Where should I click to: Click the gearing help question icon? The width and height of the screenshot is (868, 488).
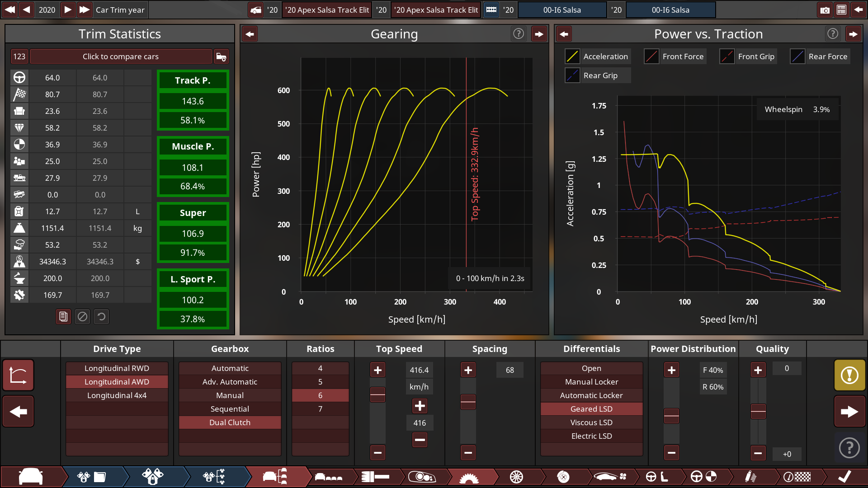point(519,34)
